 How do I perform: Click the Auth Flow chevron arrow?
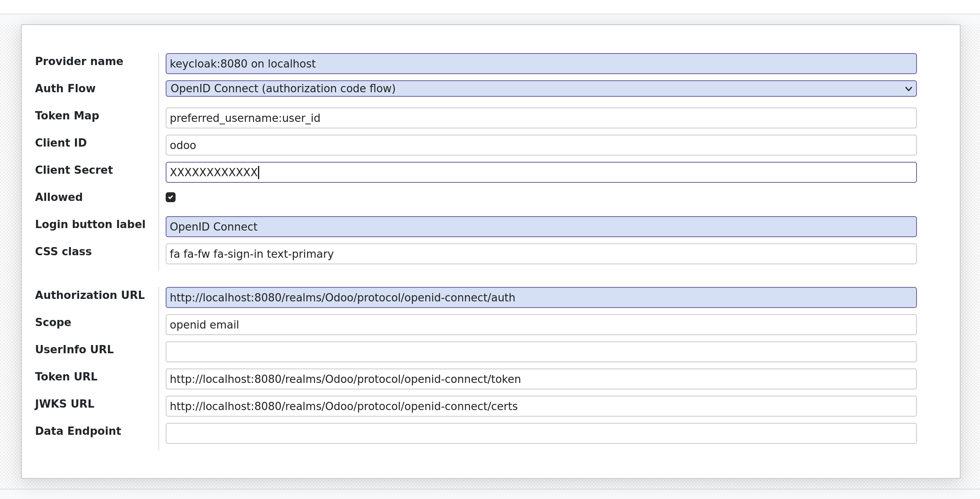pos(909,89)
